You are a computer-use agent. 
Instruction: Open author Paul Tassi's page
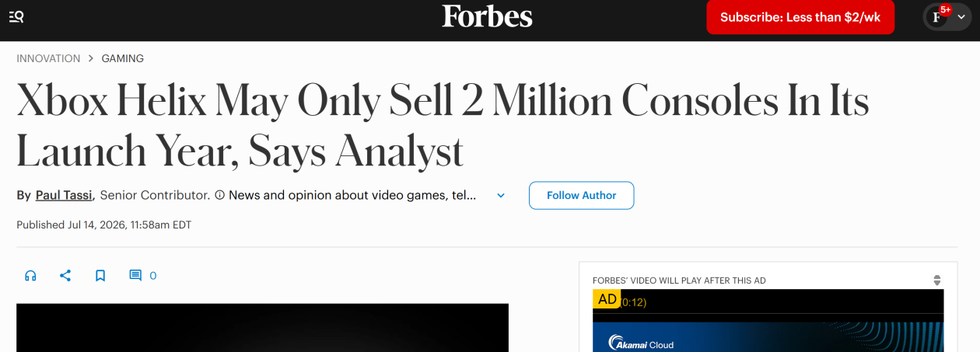click(64, 195)
